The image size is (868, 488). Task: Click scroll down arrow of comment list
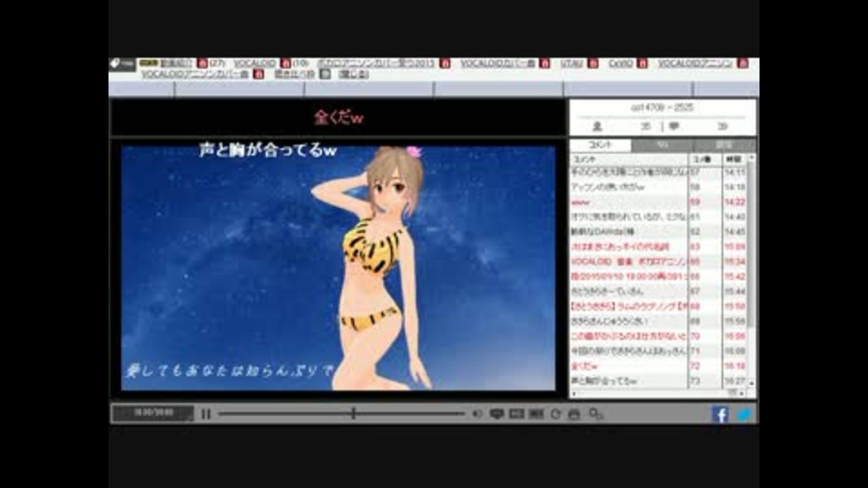(751, 383)
